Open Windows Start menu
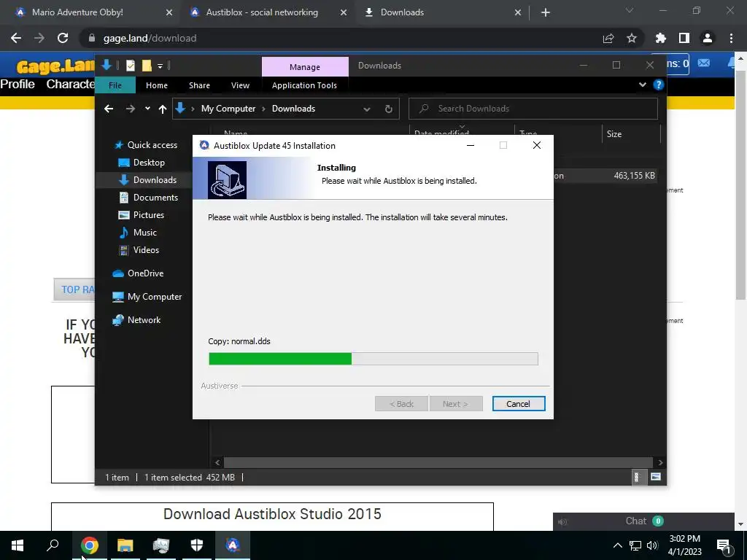 (18, 545)
